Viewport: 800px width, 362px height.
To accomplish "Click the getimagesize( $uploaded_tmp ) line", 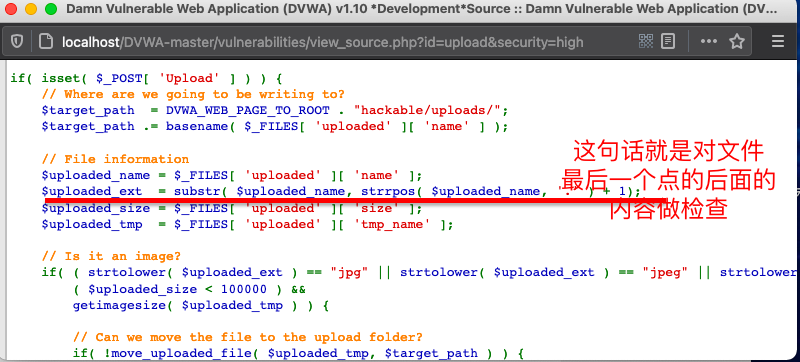I will (x=201, y=305).
